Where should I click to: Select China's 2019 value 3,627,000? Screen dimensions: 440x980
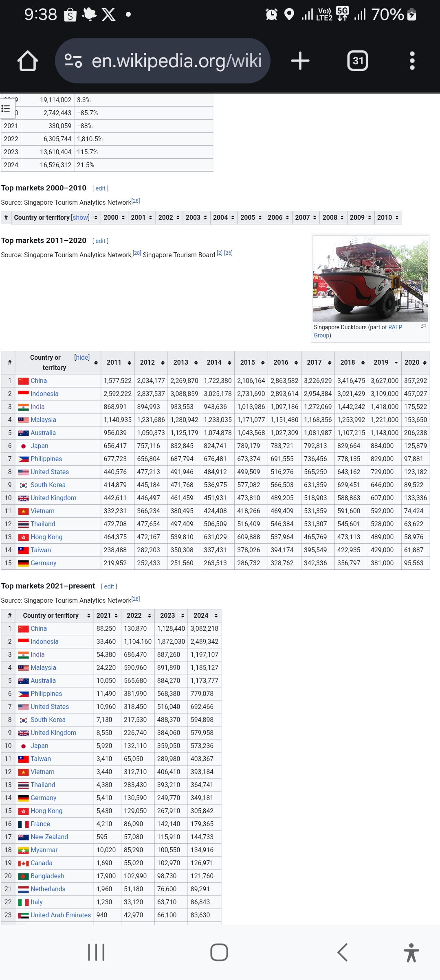(x=385, y=381)
